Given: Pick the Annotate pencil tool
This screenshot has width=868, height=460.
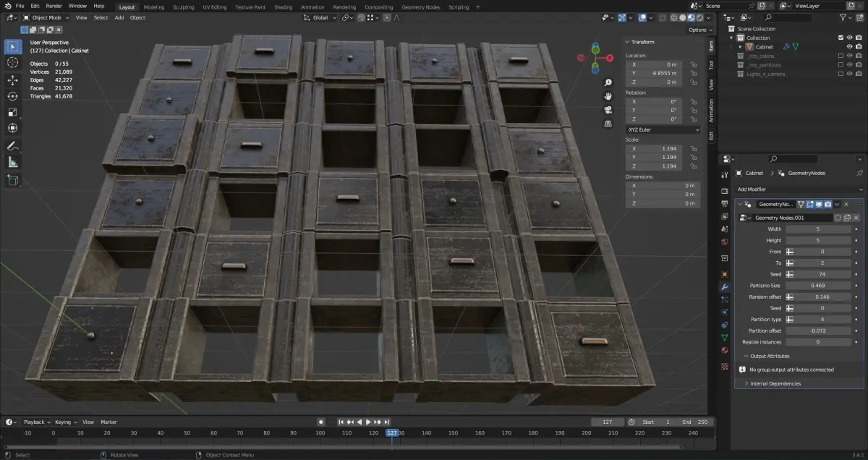Looking at the screenshot, I should click(12, 146).
